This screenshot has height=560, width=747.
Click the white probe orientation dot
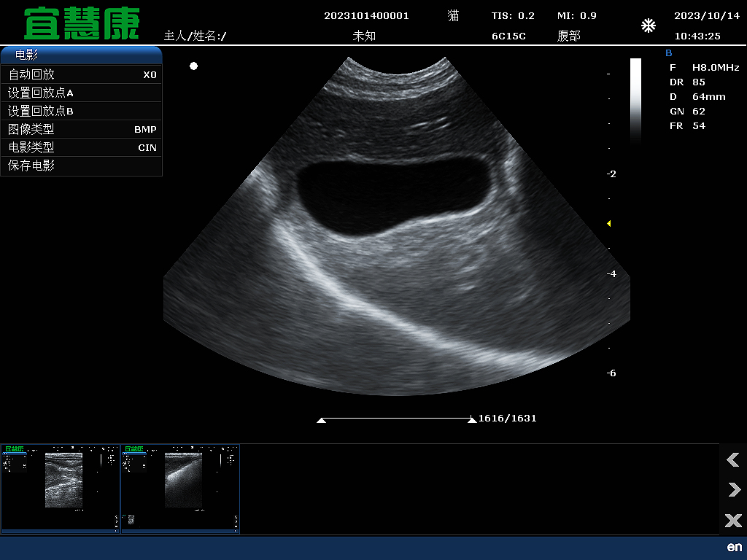pos(193,66)
